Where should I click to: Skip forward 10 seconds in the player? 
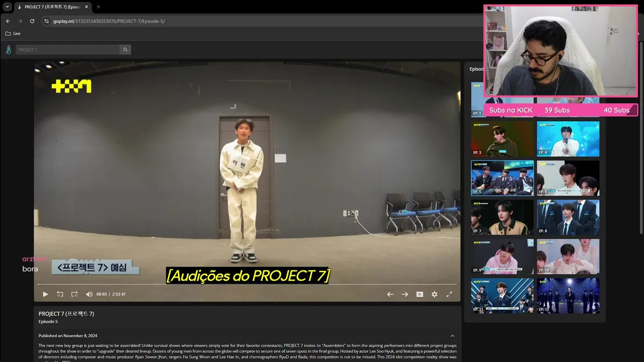(74, 294)
